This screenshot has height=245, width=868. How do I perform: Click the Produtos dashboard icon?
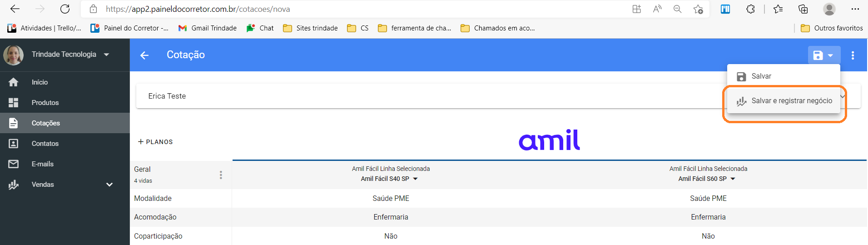[x=14, y=103]
